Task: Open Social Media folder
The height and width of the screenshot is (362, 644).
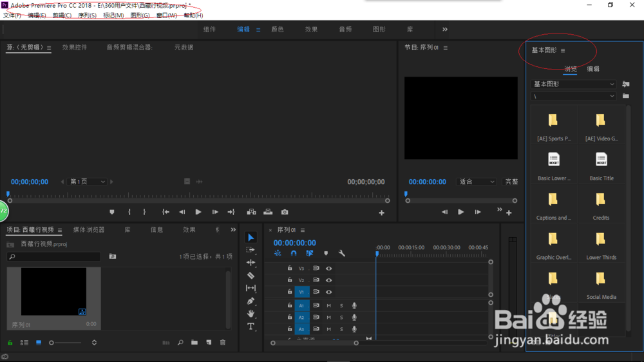Action: [x=601, y=285]
